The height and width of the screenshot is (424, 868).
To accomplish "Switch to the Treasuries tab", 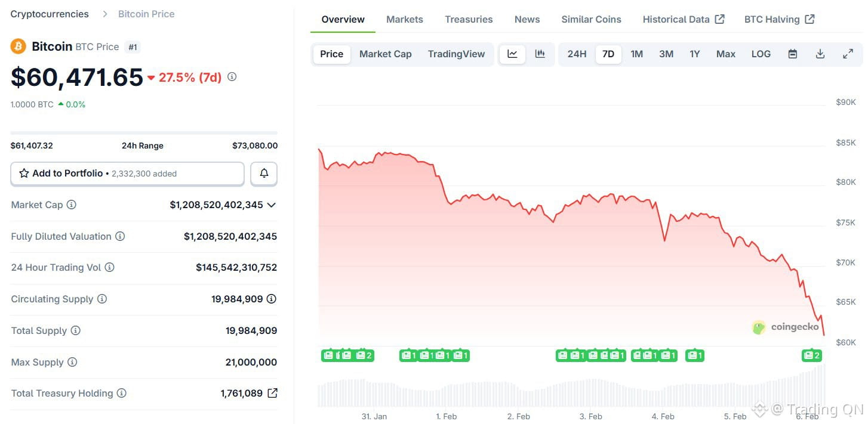I will [x=469, y=19].
